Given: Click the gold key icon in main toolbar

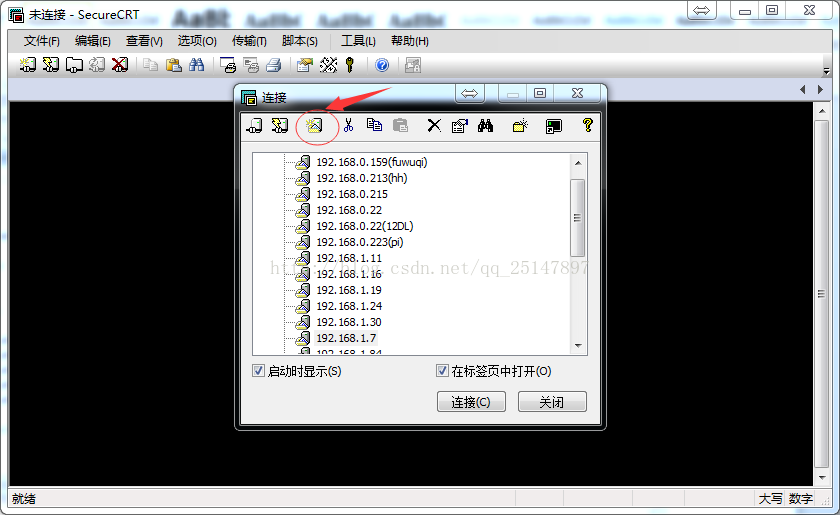Looking at the screenshot, I should click(350, 65).
